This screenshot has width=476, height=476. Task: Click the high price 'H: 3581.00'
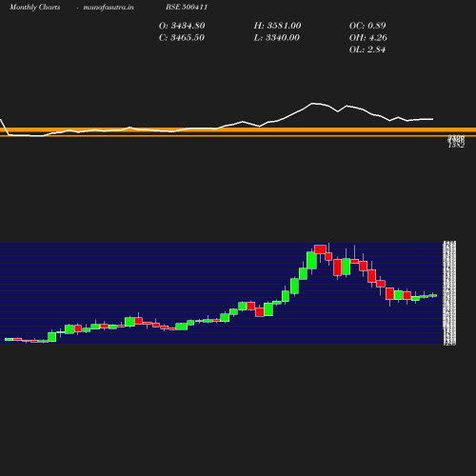click(277, 26)
